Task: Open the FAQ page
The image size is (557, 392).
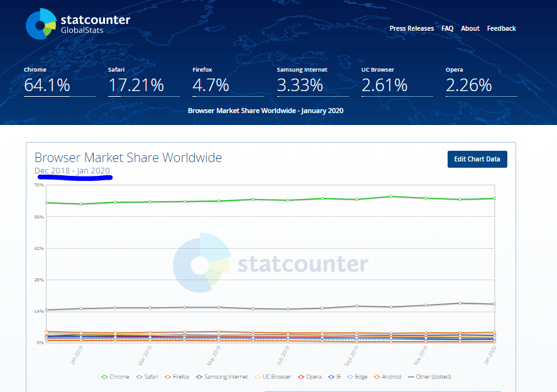Action: point(447,28)
